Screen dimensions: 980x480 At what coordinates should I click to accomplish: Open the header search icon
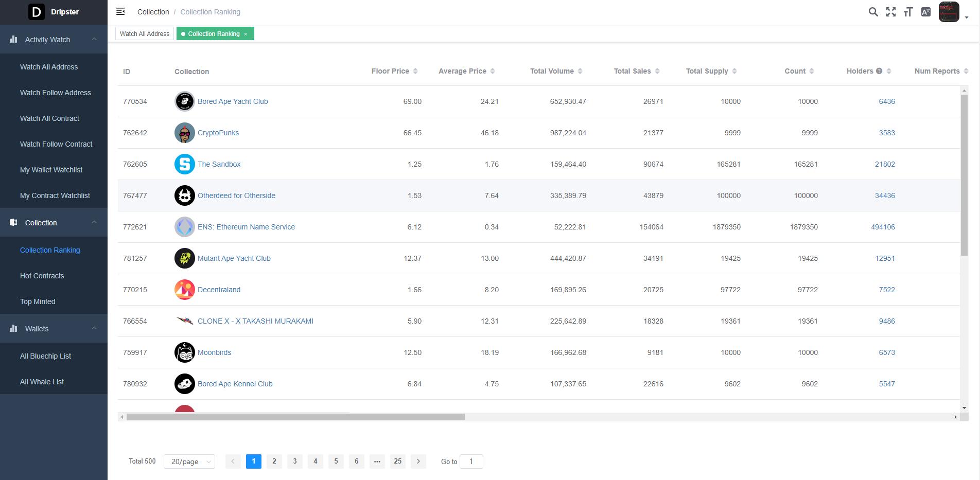(x=873, y=12)
